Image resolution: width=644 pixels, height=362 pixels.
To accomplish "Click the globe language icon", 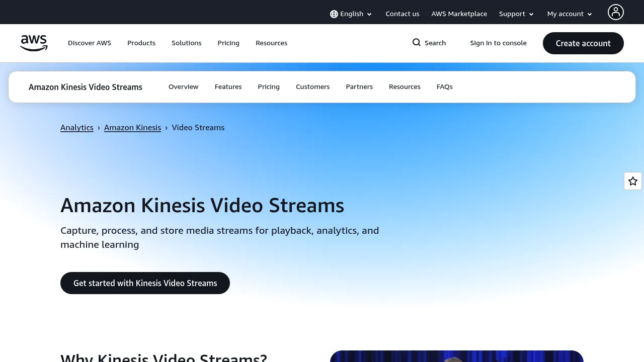I will [334, 14].
